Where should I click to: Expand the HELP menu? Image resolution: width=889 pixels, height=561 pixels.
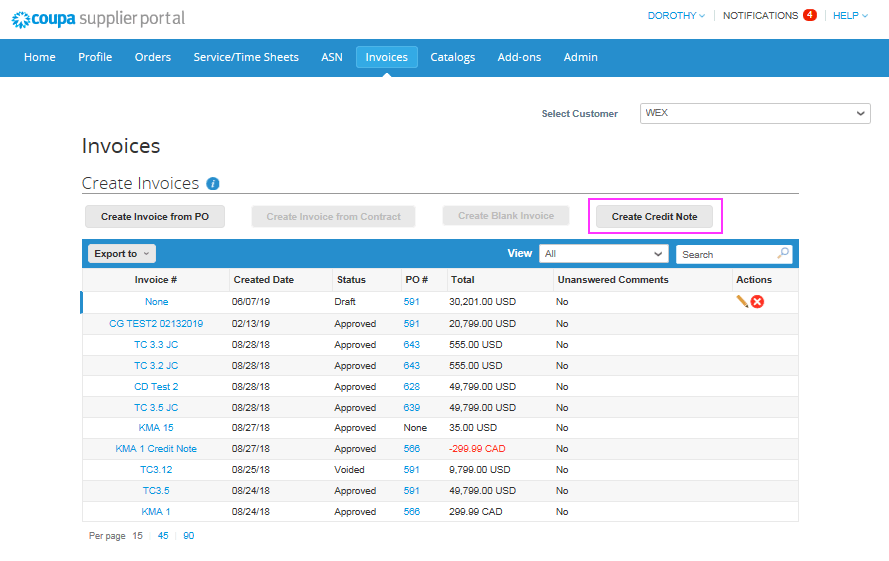pyautogui.click(x=850, y=16)
